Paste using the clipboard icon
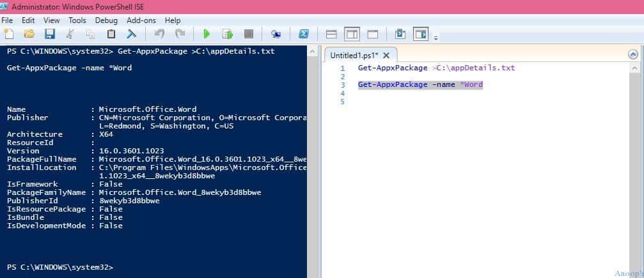 111,34
